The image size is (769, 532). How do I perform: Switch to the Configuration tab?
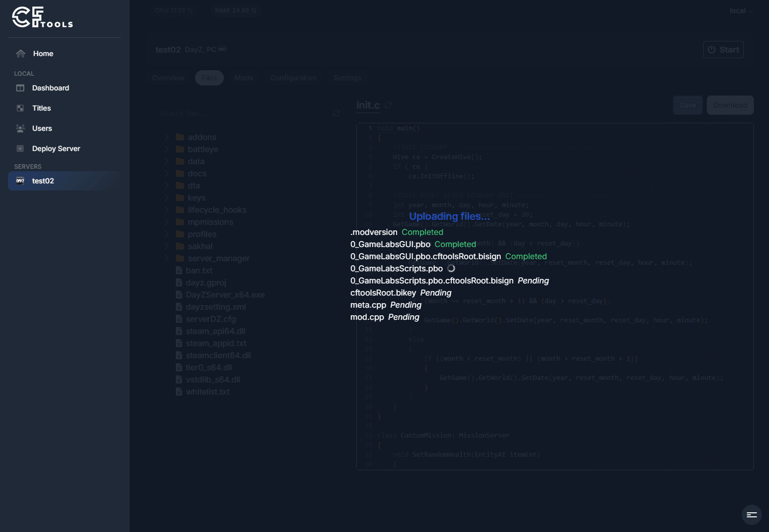pyautogui.click(x=294, y=78)
